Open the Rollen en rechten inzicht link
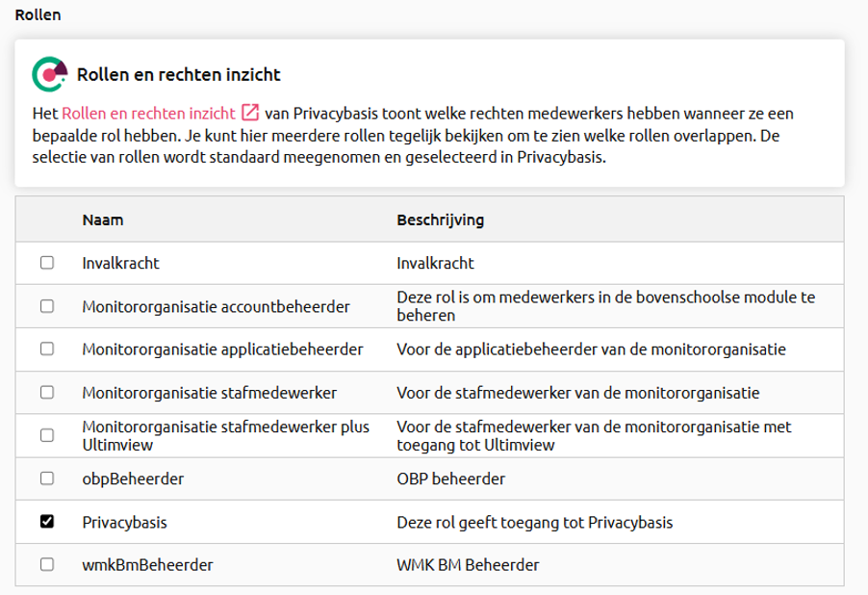 pos(148,113)
